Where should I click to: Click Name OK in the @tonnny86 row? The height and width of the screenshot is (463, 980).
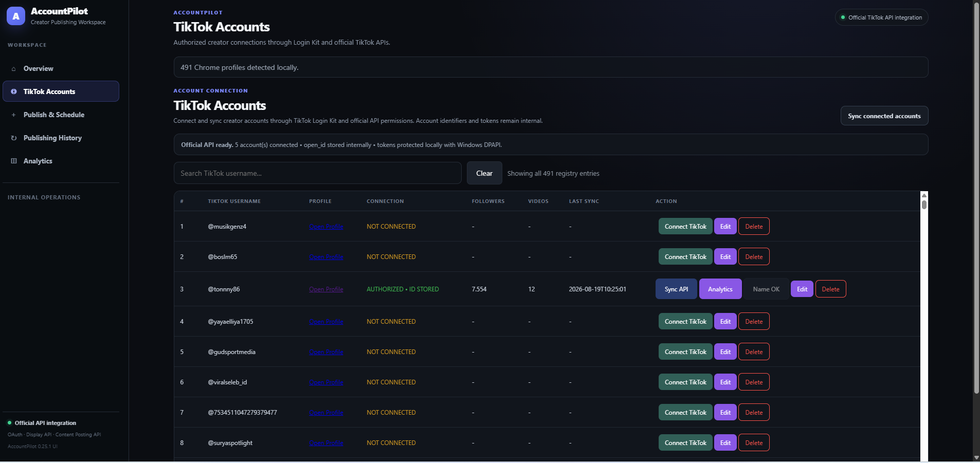766,289
